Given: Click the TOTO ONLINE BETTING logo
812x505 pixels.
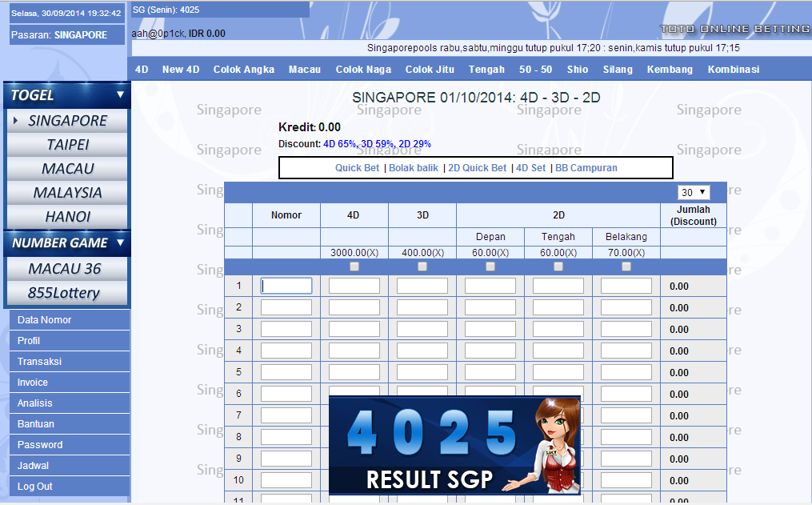Looking at the screenshot, I should [x=735, y=29].
